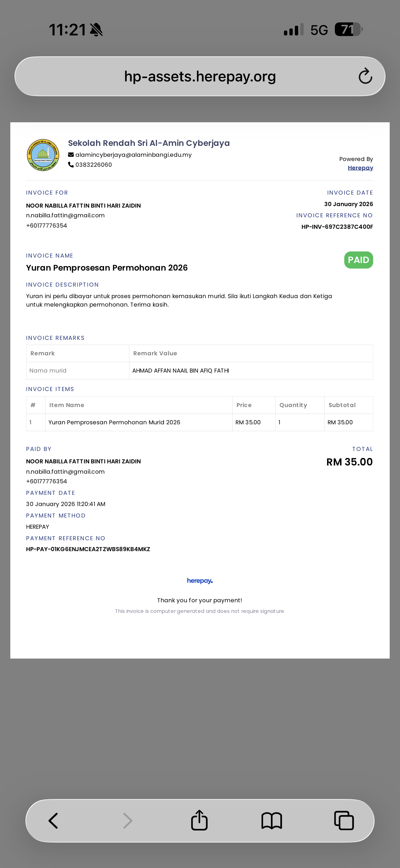
Task: Open the Herepay link under Powered By
Action: (360, 168)
